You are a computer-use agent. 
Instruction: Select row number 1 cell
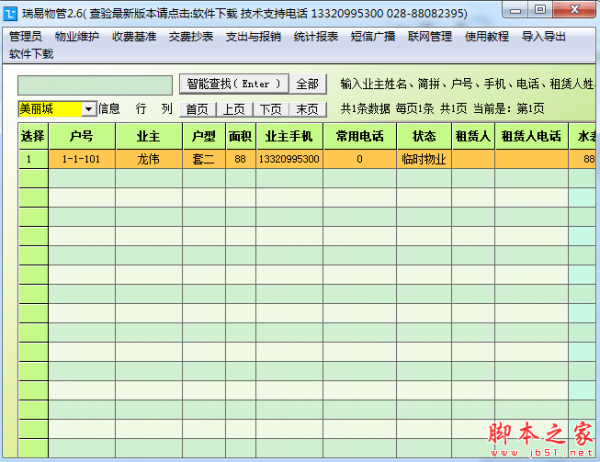click(x=33, y=159)
